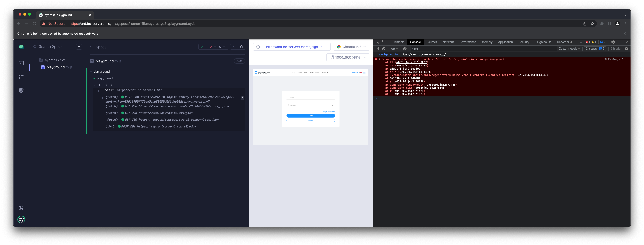
Task: Open DevTools settings gear
Action: [613, 42]
